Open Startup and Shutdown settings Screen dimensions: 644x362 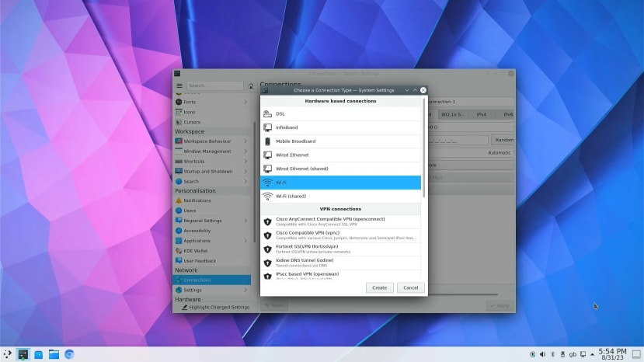tap(212, 172)
